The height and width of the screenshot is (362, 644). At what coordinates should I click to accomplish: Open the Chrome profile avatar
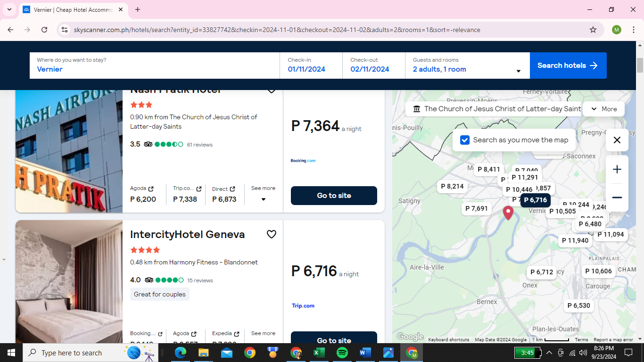coord(617,30)
